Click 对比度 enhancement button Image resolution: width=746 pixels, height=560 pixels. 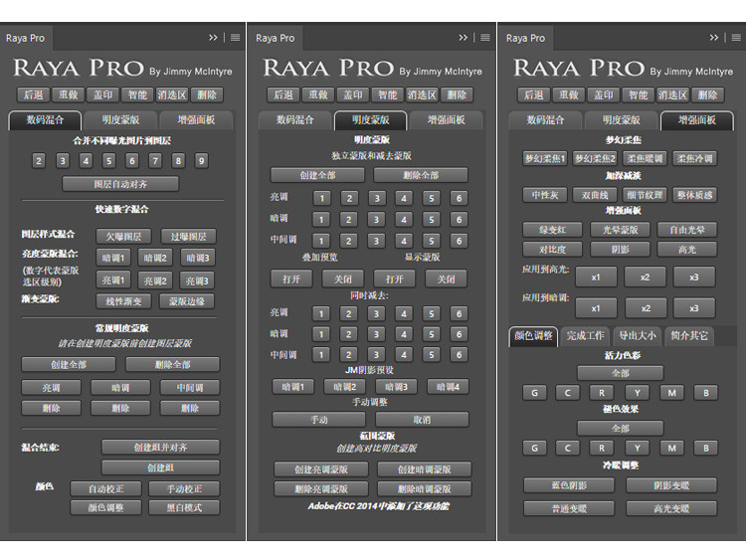552,249
